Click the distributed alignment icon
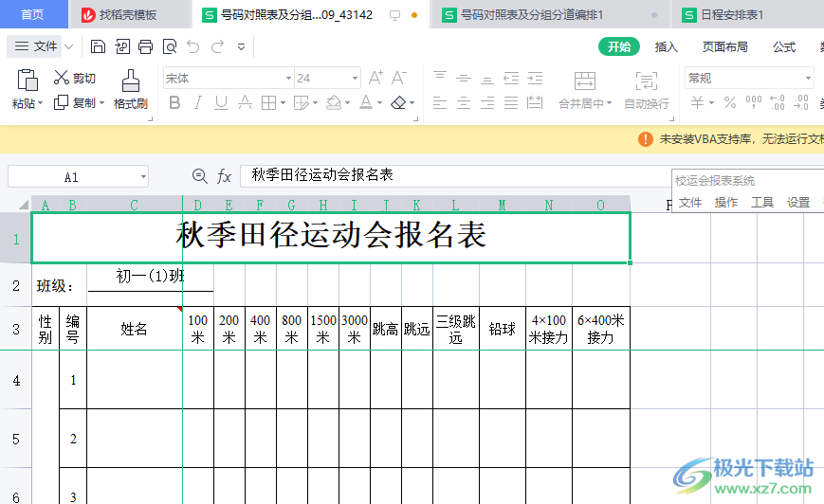Viewport: 824px width, 504px height. click(535, 102)
